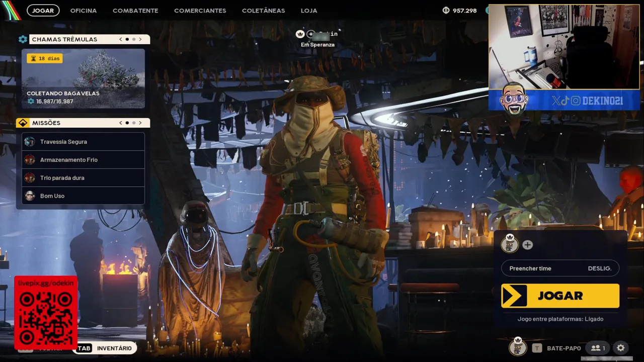
Task: Add a teammate with the plus button
Action: [527, 245]
